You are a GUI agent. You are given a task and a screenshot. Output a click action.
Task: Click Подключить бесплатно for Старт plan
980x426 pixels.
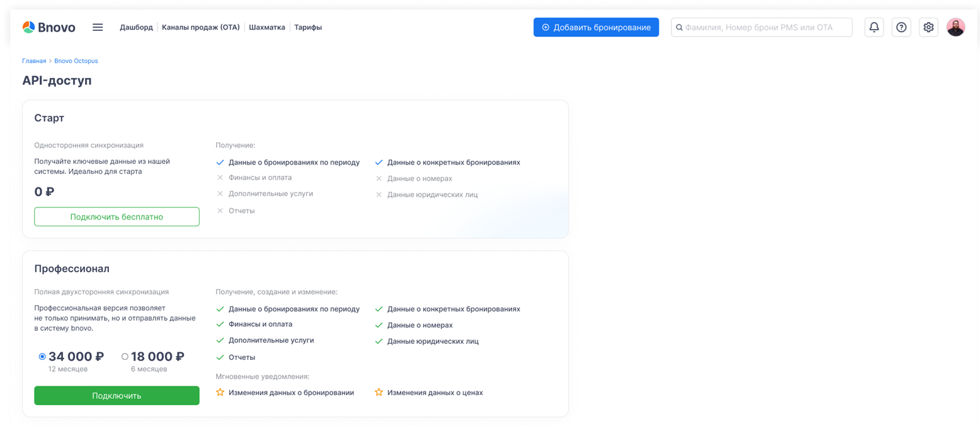coord(117,217)
